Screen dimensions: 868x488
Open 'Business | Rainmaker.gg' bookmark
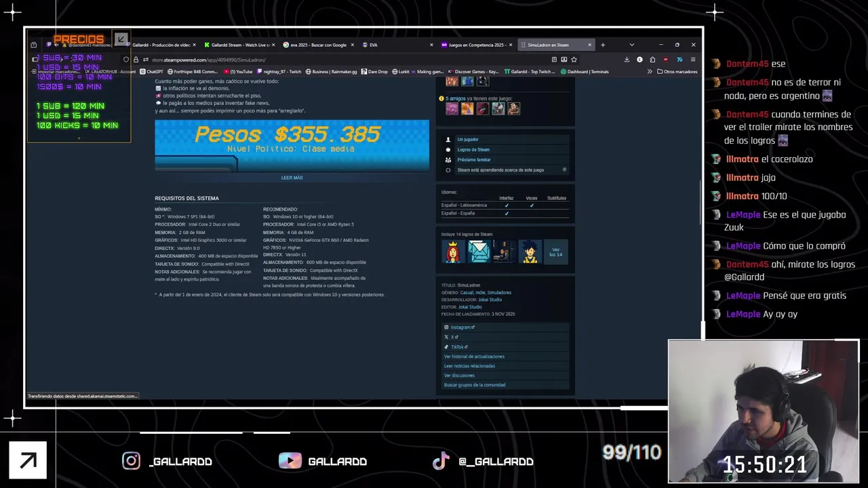pos(331,71)
